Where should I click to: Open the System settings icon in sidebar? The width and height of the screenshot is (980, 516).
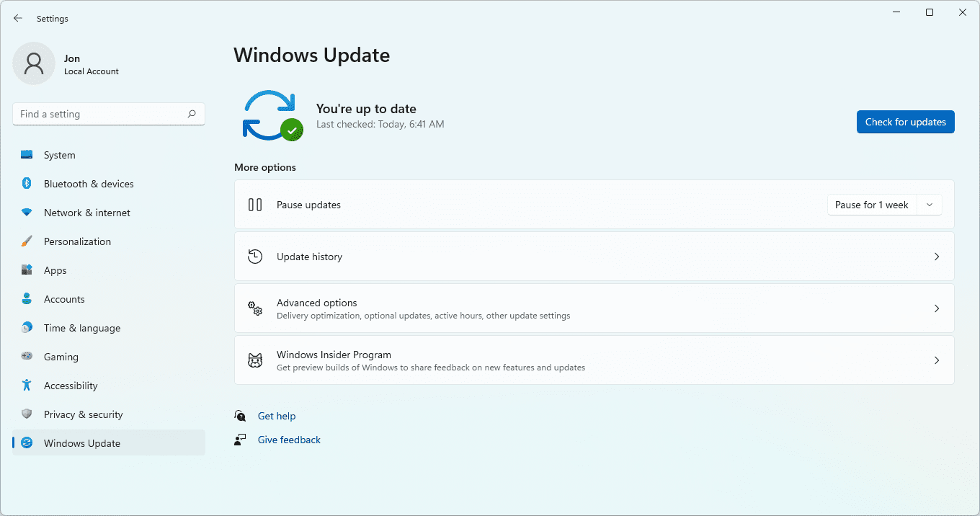(27, 154)
